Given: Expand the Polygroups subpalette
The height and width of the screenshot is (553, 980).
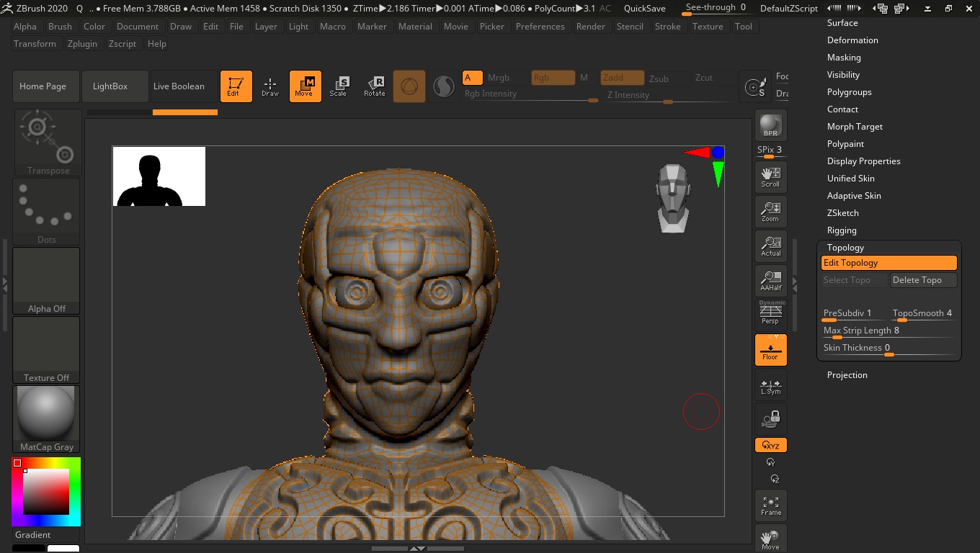Looking at the screenshot, I should [849, 92].
